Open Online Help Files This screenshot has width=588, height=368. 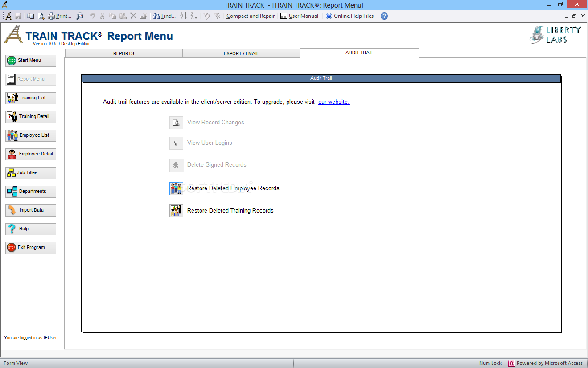[x=350, y=16]
